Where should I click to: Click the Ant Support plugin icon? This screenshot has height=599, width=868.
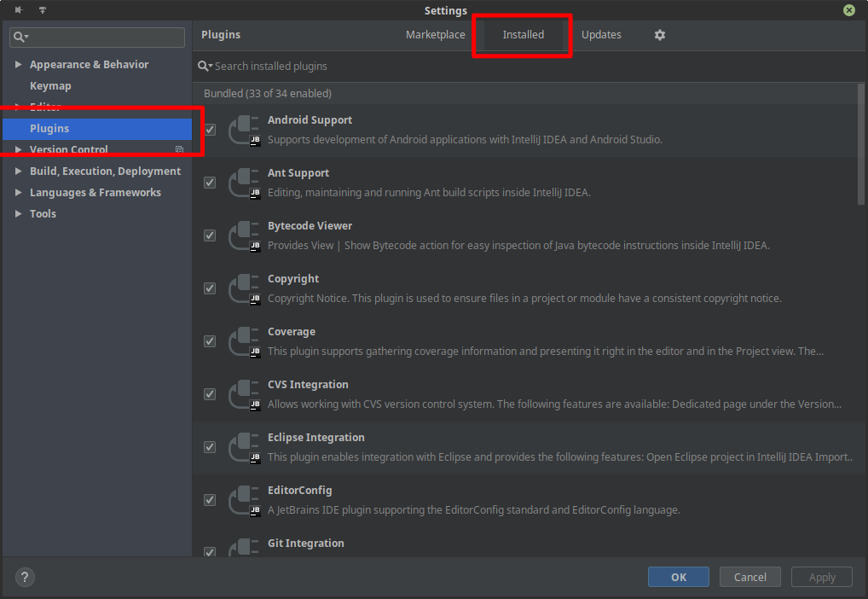pos(244,183)
